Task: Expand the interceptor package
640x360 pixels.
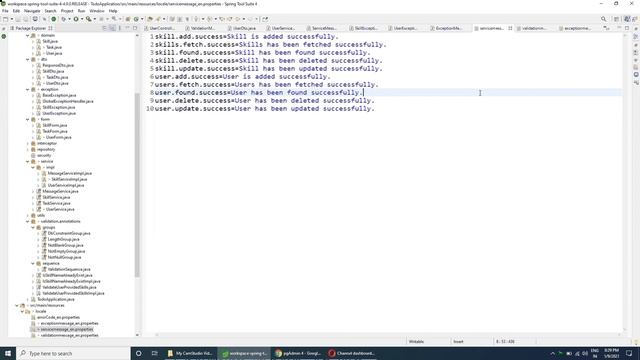Action: 28,144
